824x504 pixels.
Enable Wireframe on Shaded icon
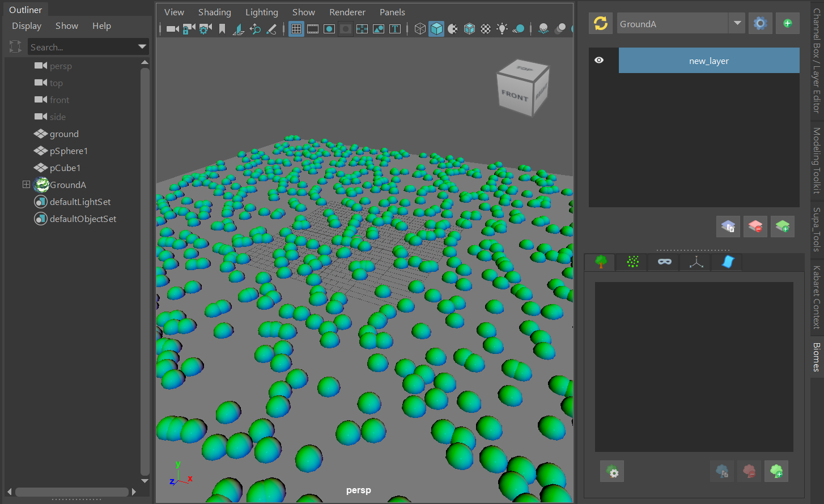tap(469, 29)
